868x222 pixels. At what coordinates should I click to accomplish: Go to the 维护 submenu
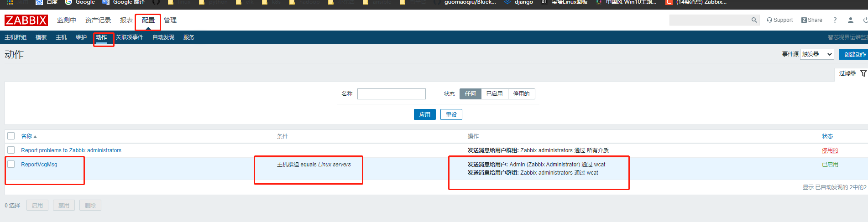point(81,37)
